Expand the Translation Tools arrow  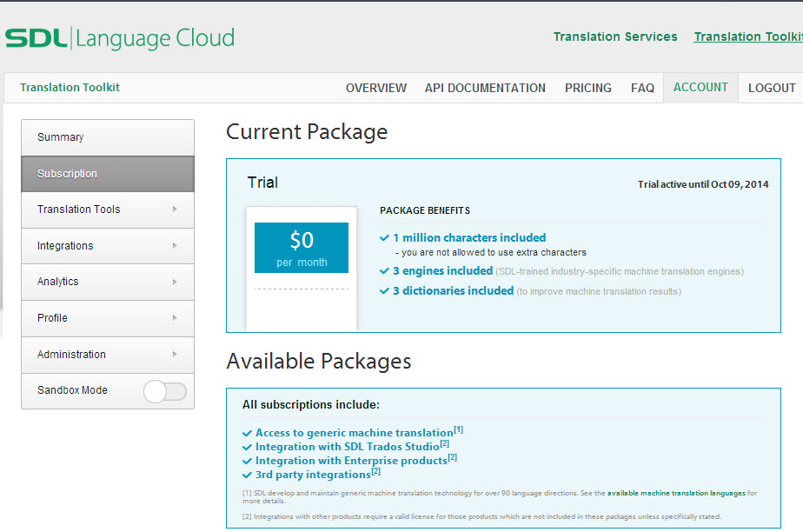175,209
